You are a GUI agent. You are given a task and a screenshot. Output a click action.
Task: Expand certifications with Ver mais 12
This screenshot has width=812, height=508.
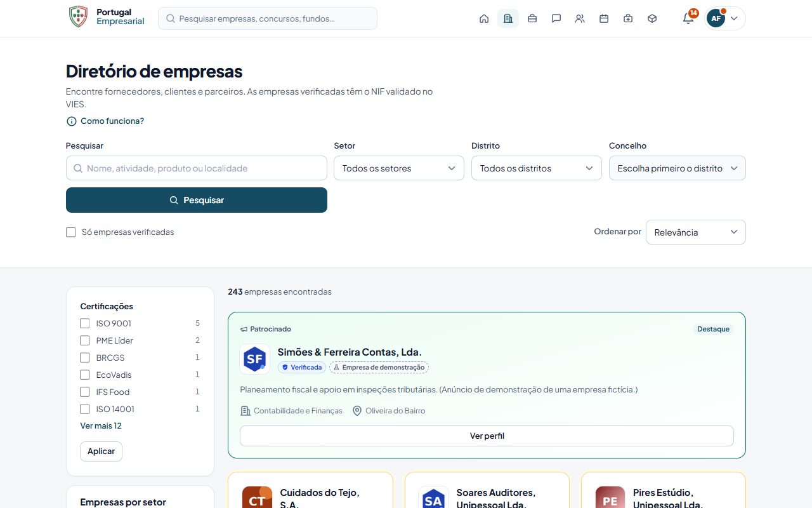coord(101,426)
